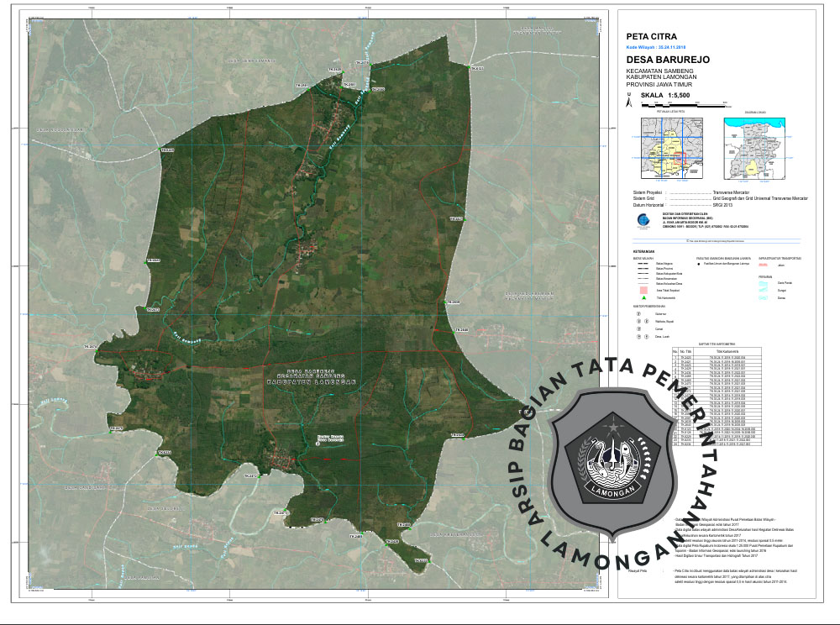840x625 pixels.
Task: Click the Badan Informasi Geospasial globe logo
Action: (x=642, y=222)
